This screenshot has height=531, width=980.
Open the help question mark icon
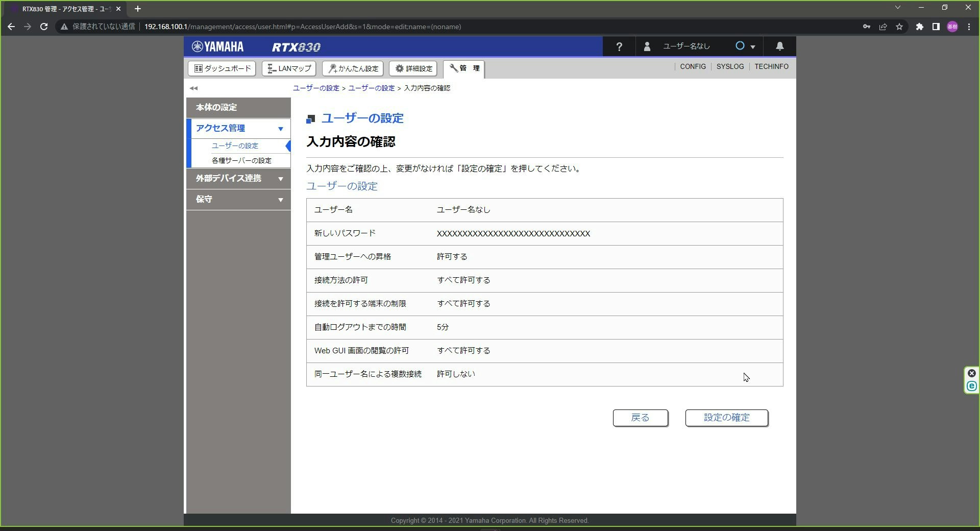click(619, 46)
